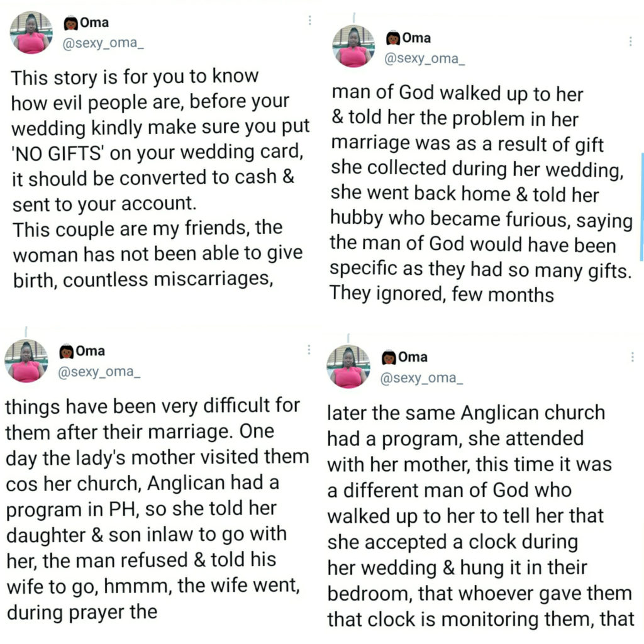Viewport: 644px width, 644px height.
Task: Click Oma's avatar on 'man of God walked' tweet
Action: [x=353, y=46]
